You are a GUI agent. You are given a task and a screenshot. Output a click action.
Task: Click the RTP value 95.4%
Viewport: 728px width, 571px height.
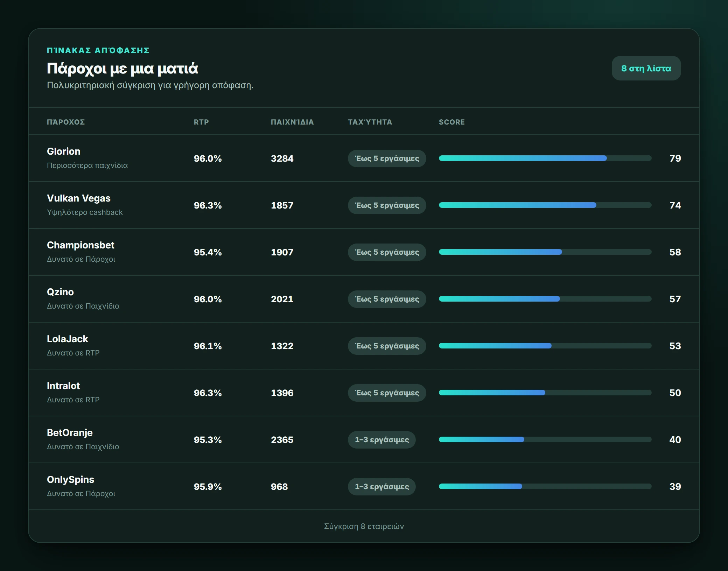(x=208, y=252)
